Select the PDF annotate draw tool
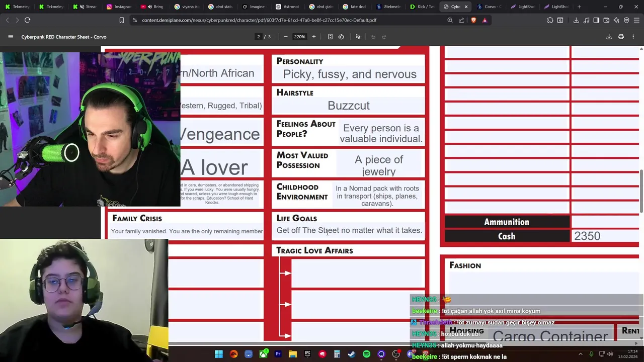The height and width of the screenshot is (362, 644). click(x=358, y=37)
